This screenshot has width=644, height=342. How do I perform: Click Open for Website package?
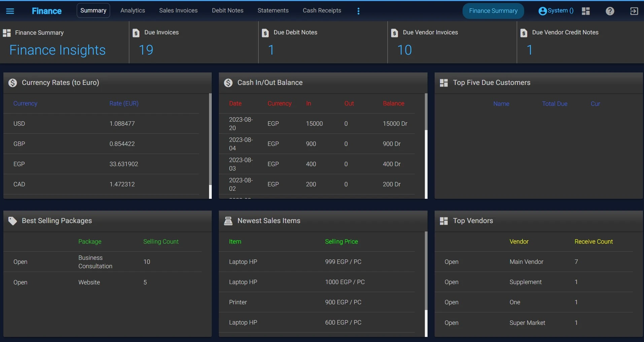pos(20,282)
